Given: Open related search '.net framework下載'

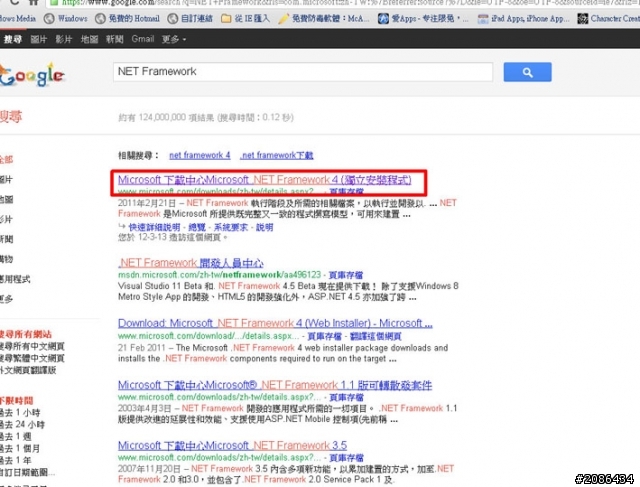Looking at the screenshot, I should point(277,155).
